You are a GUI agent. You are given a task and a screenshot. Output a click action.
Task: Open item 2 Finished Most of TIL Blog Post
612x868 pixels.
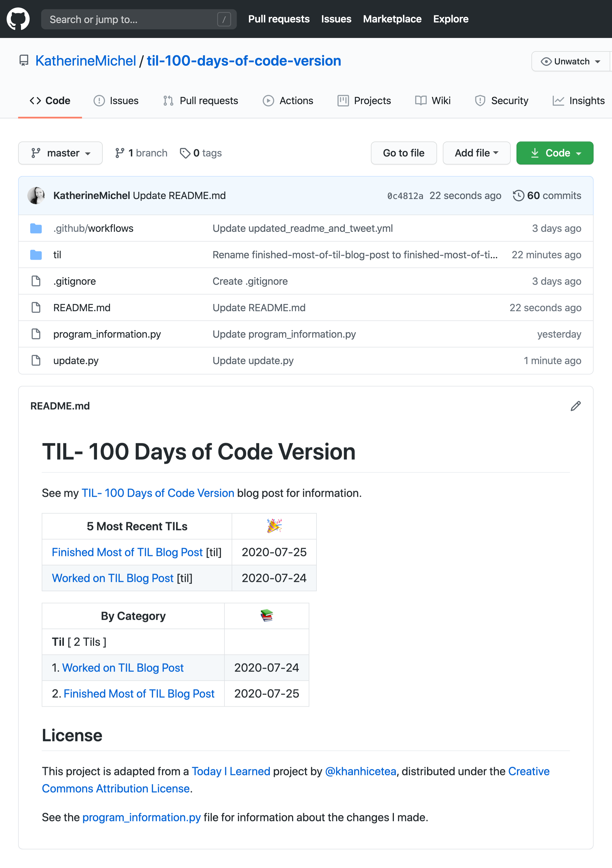pyautogui.click(x=139, y=694)
